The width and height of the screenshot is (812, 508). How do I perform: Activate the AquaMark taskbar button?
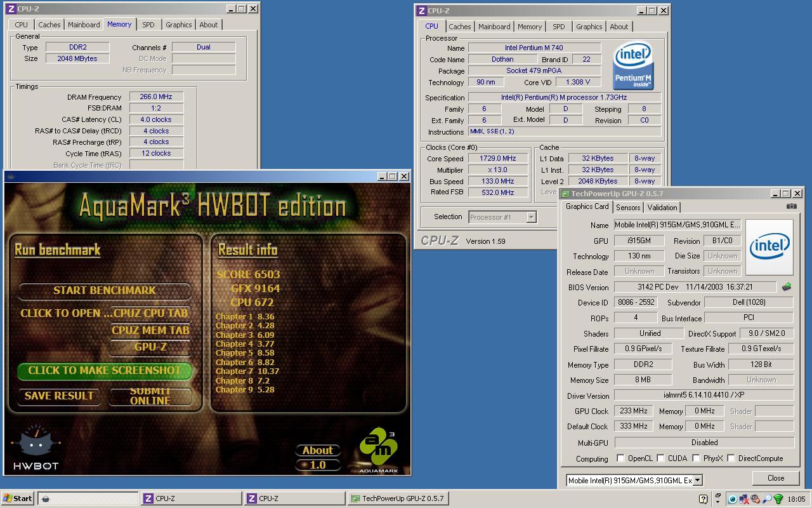88,498
